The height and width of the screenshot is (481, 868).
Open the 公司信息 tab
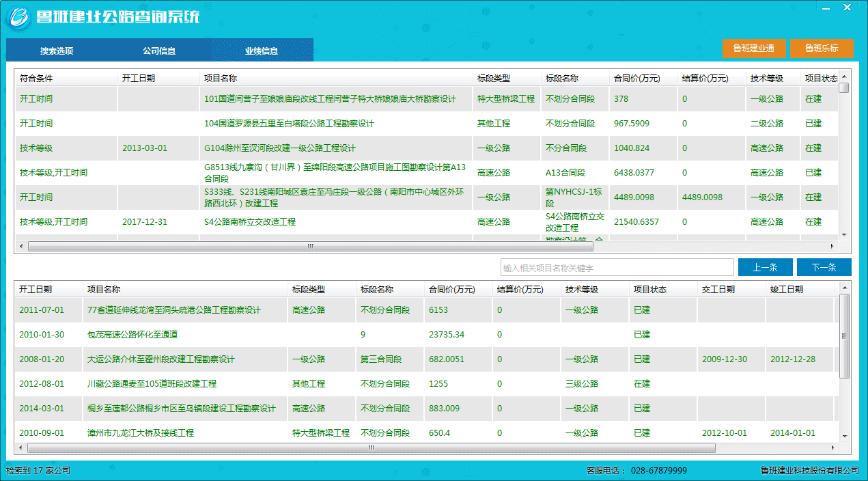pyautogui.click(x=159, y=51)
